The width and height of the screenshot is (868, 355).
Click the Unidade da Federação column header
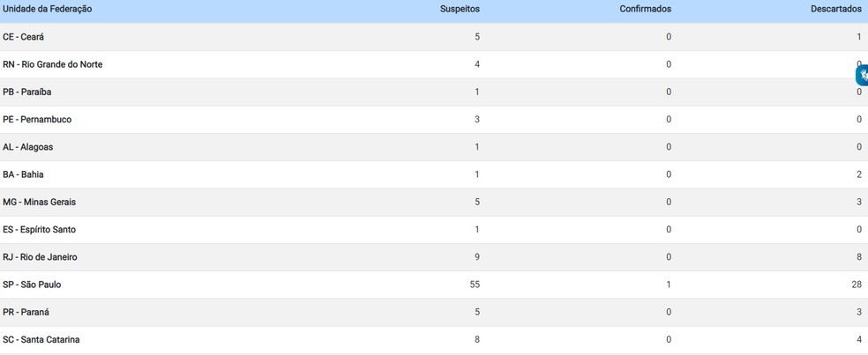[48, 9]
